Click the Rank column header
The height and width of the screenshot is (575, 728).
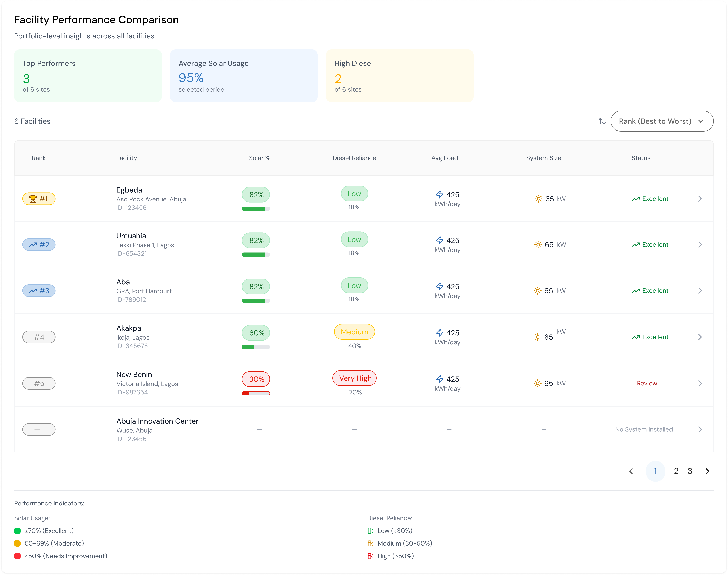coord(39,158)
